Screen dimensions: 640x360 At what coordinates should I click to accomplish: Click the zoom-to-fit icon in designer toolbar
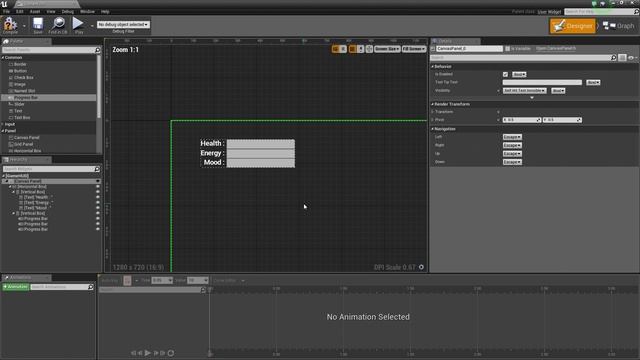[369, 49]
